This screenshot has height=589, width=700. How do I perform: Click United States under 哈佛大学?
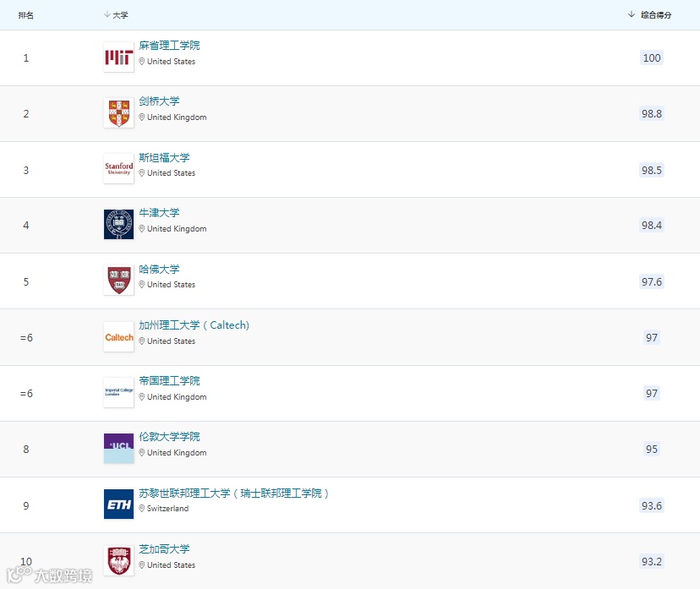tap(171, 285)
